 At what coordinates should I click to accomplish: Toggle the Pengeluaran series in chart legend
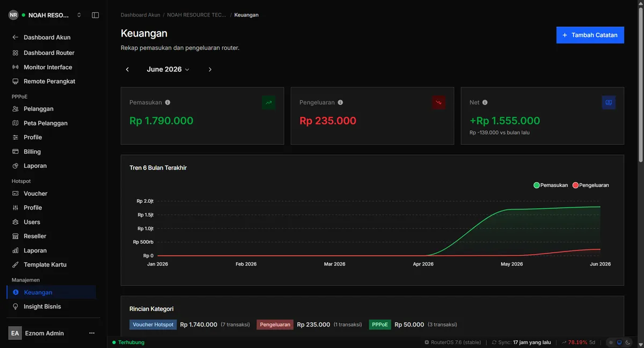pyautogui.click(x=591, y=185)
